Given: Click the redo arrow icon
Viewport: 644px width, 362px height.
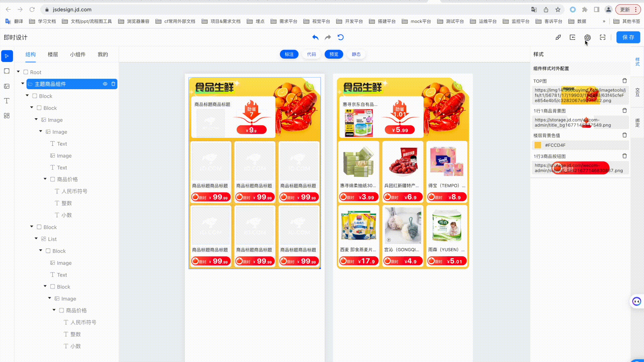Looking at the screenshot, I should [x=328, y=37].
